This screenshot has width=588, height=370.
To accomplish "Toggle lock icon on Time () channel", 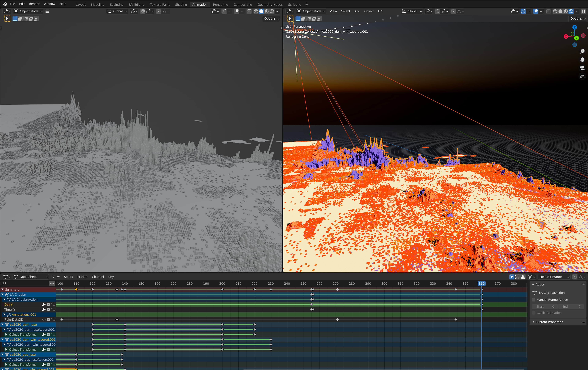I will [53, 310].
